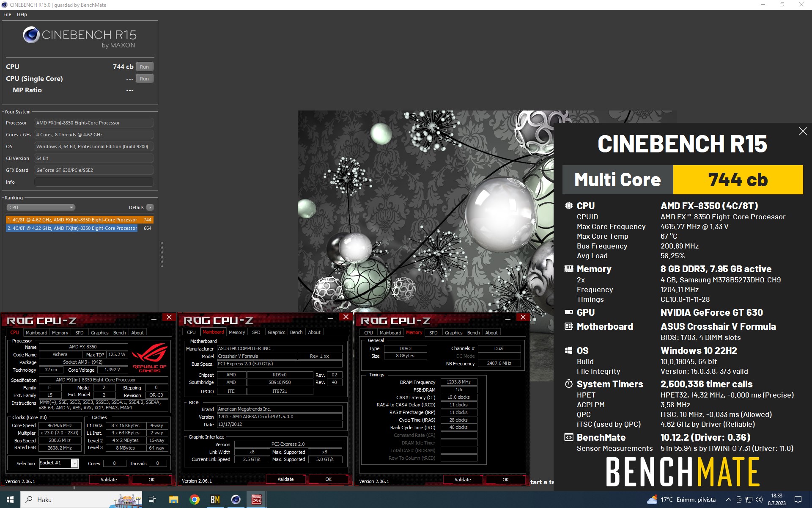Switch to Memory tab in first CPU-Z window
This screenshot has width=812, height=508.
click(60, 333)
